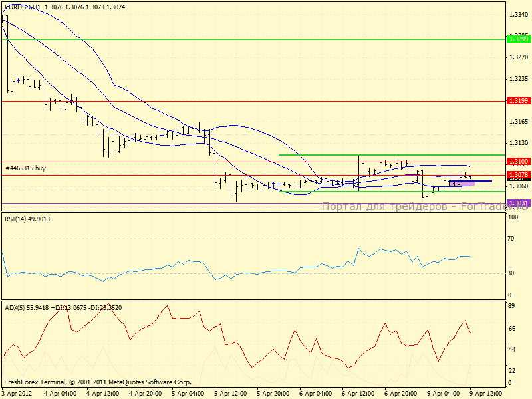Click the 3 Apr 2012 date label
532x399 pixels.
18,393
